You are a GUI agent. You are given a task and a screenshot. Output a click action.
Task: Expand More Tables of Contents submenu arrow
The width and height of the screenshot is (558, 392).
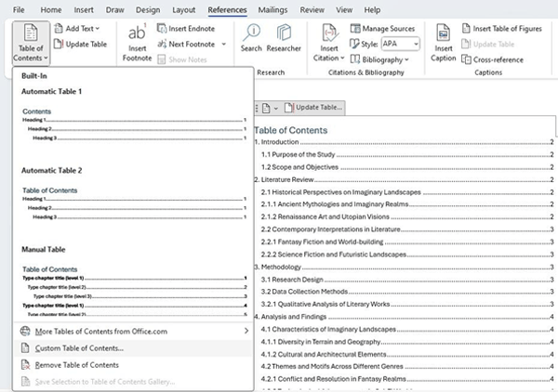246,331
